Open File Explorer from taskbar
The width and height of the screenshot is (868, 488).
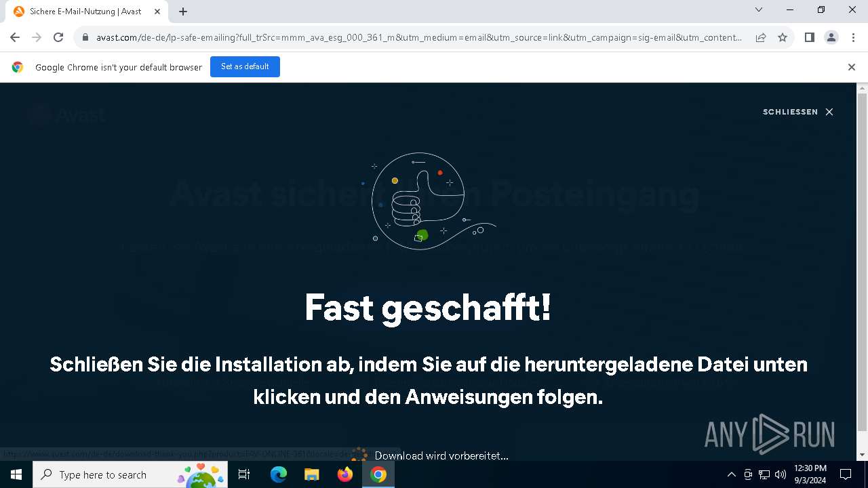311,474
